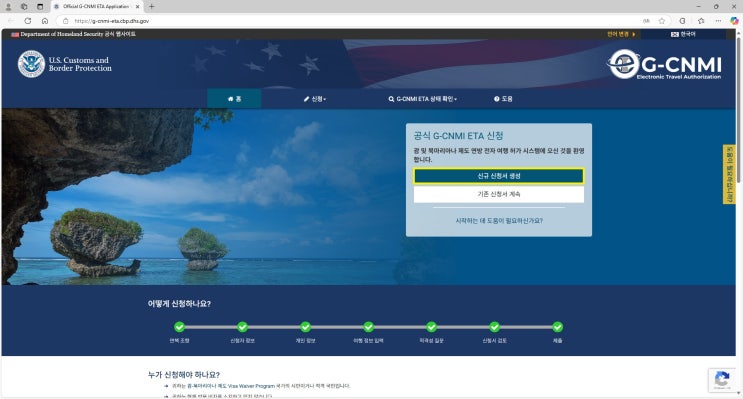
Task: Open browser extensions icon
Action: pos(682,21)
